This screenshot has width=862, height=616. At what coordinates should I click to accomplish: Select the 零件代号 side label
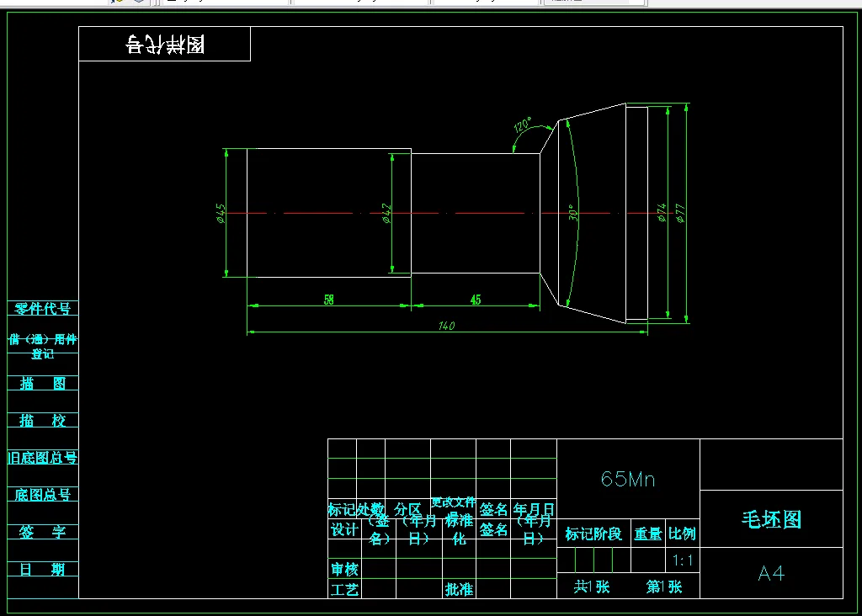pos(43,309)
